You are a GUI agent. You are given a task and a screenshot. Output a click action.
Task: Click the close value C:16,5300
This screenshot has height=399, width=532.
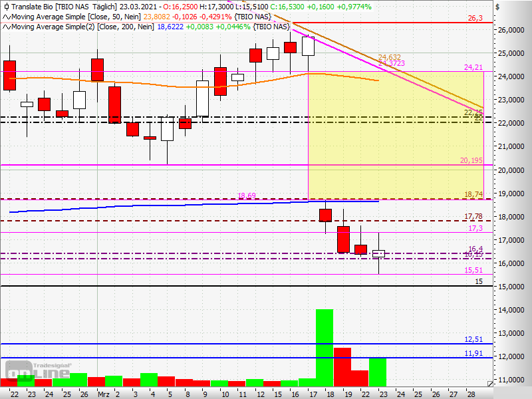pos(287,7)
